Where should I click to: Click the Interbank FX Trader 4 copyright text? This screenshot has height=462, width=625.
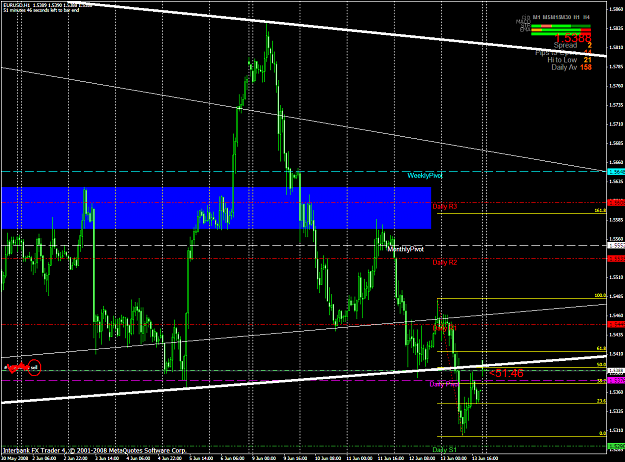[94, 450]
